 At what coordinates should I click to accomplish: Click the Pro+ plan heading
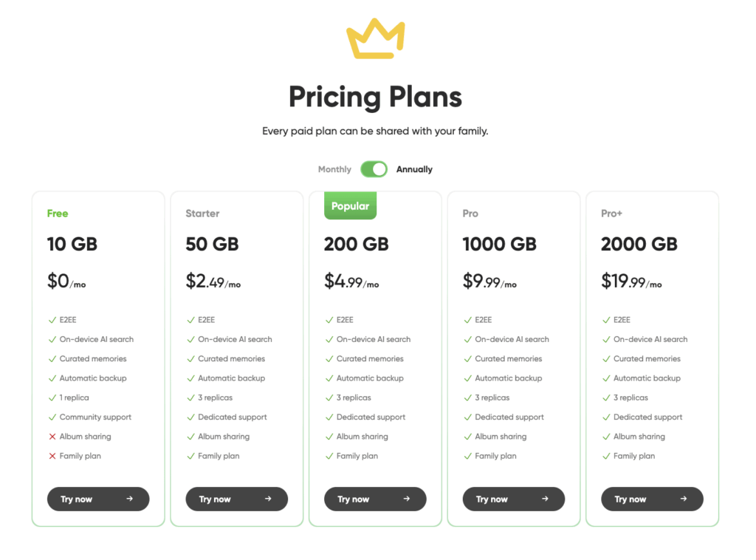pos(611,214)
